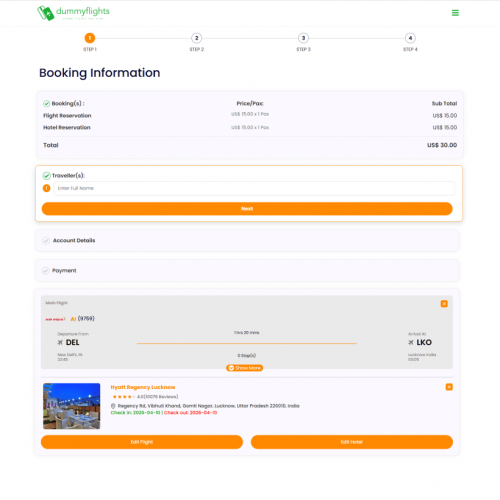Click the US$ 30.00 total amount
The width and height of the screenshot is (500, 500).
point(442,145)
